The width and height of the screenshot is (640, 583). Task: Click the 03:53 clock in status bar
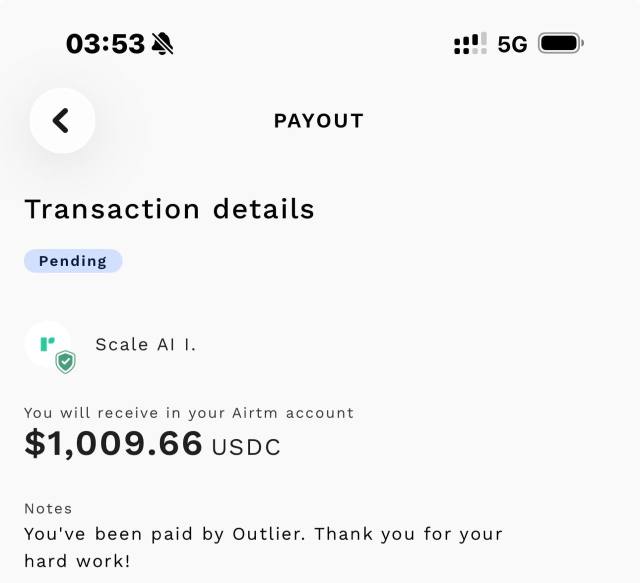tap(105, 44)
